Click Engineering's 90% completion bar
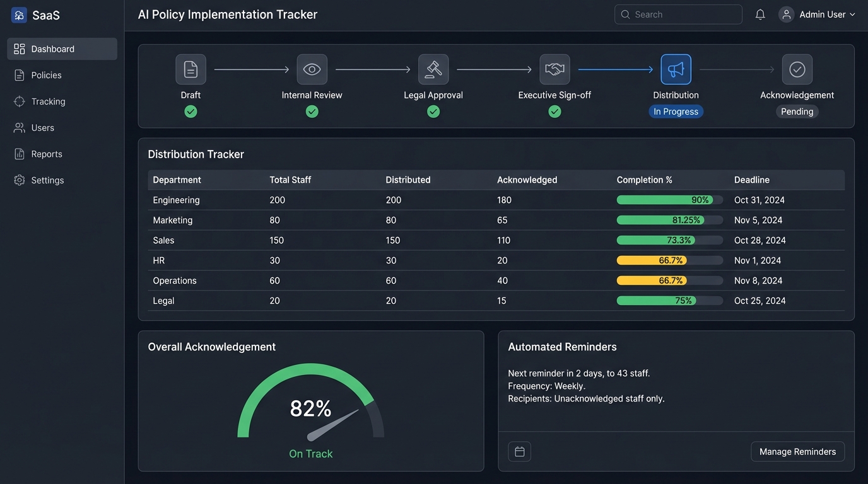 (x=669, y=199)
